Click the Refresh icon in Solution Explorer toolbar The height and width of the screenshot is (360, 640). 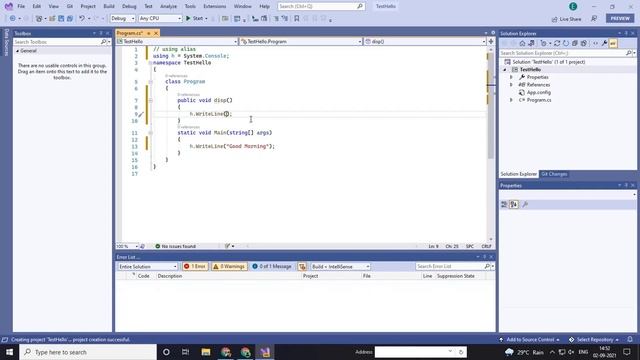566,43
